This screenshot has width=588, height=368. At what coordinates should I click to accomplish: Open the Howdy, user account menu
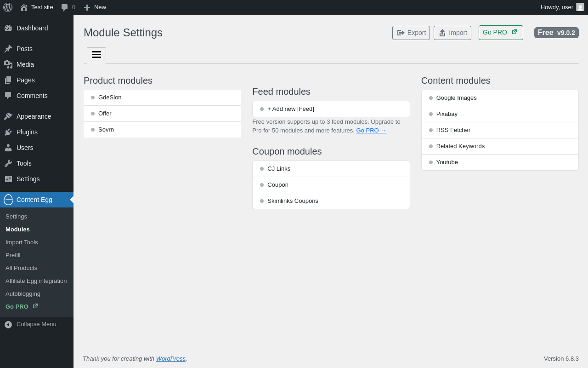[x=562, y=7]
